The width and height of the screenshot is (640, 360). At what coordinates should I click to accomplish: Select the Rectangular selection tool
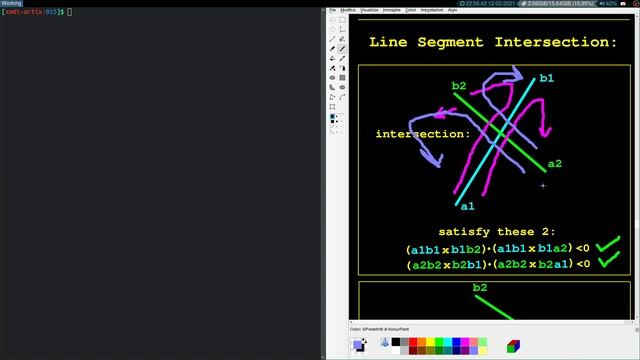click(x=342, y=20)
